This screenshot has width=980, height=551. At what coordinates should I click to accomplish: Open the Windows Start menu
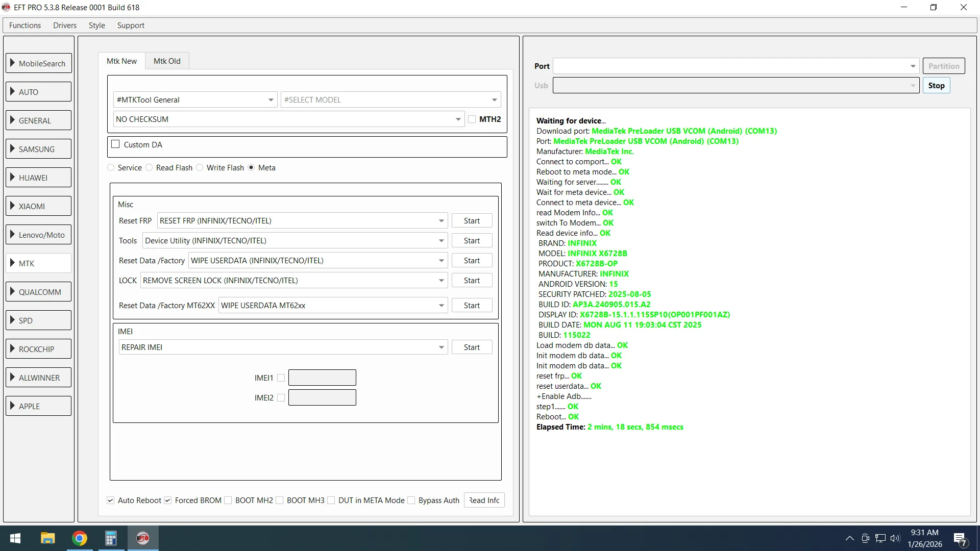tap(15, 538)
